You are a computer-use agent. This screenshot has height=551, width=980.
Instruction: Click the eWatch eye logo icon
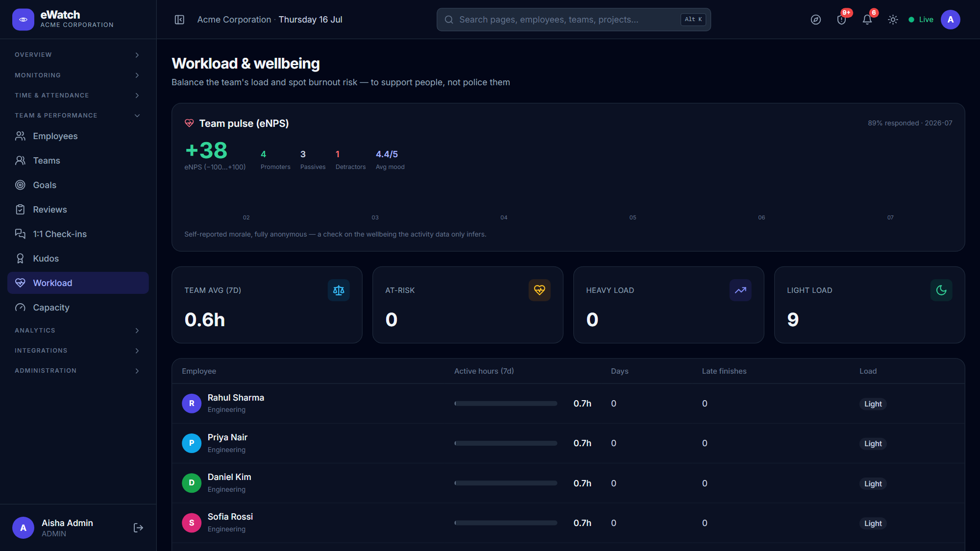pyautogui.click(x=23, y=20)
